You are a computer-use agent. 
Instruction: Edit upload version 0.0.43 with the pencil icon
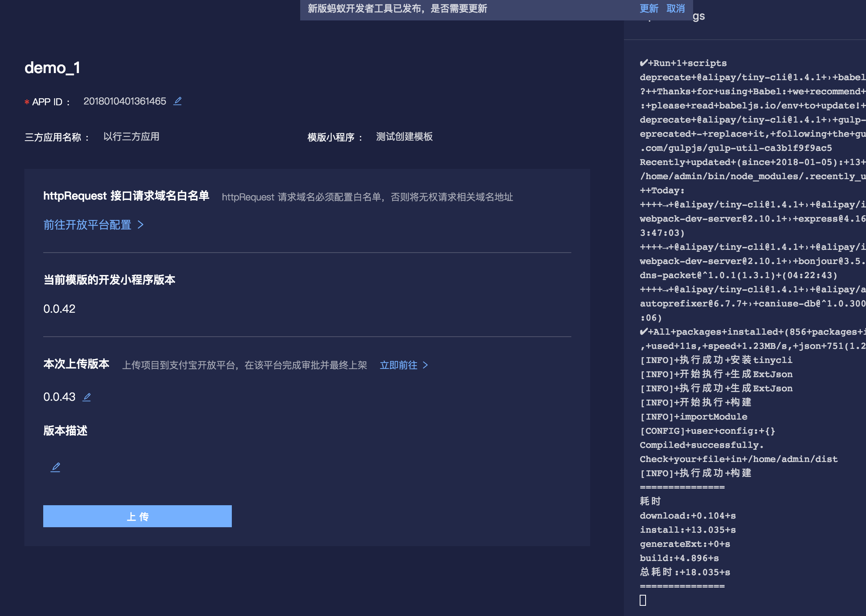click(x=87, y=397)
